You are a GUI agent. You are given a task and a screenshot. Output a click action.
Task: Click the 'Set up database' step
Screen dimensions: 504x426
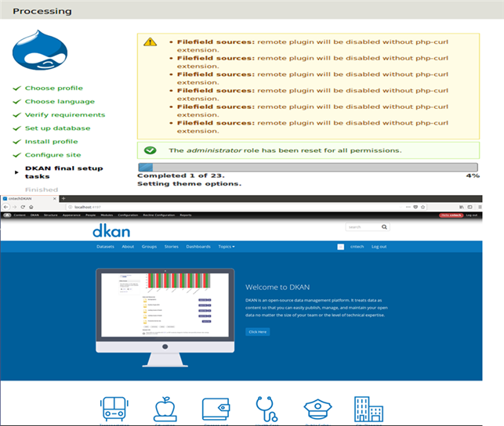(57, 128)
